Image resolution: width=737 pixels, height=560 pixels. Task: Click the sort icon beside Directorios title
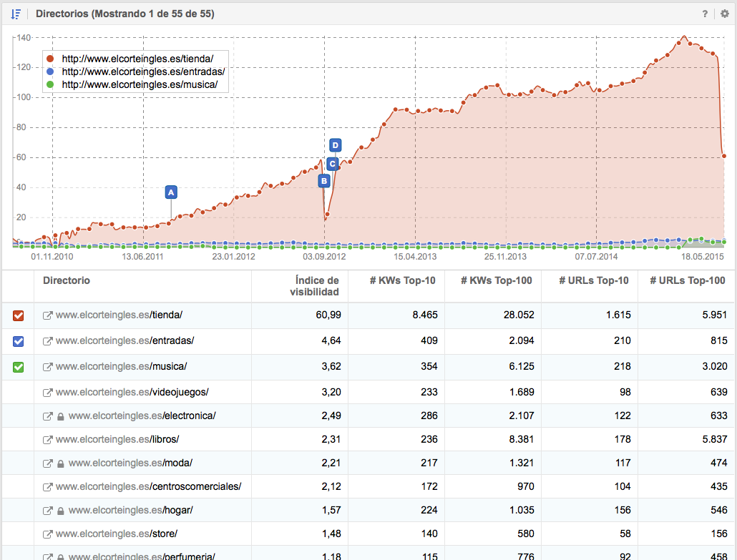pos(16,14)
